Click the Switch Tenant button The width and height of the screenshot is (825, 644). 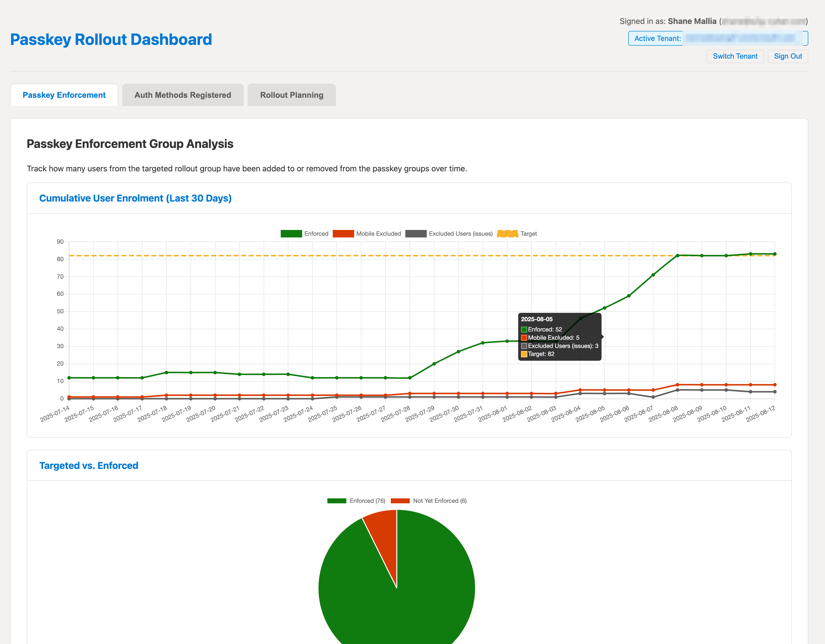(735, 56)
